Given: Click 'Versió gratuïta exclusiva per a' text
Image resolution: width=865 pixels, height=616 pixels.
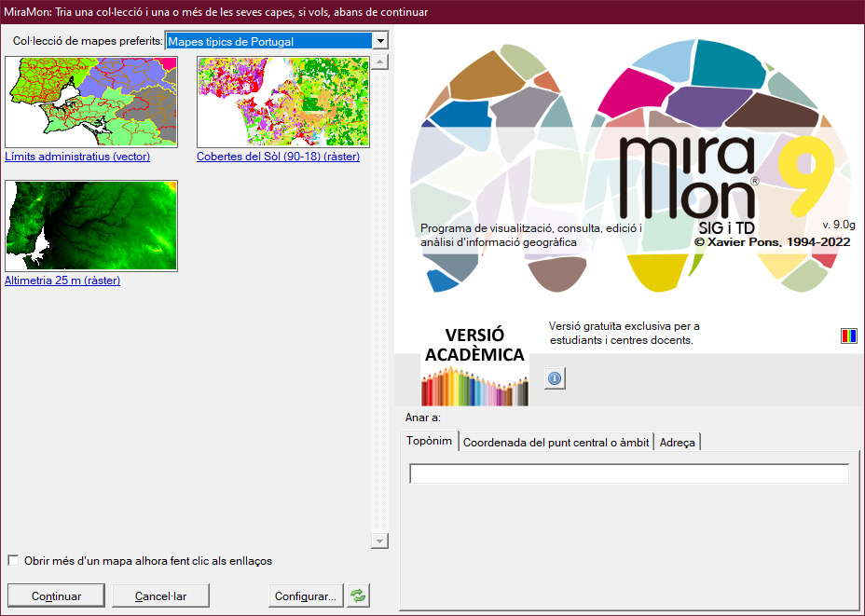Looking at the screenshot, I should [x=624, y=326].
